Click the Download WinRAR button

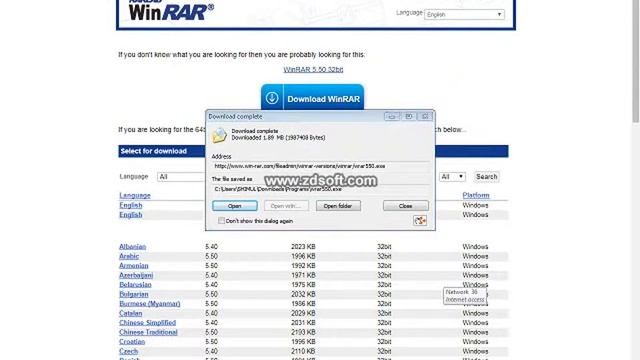[312, 98]
